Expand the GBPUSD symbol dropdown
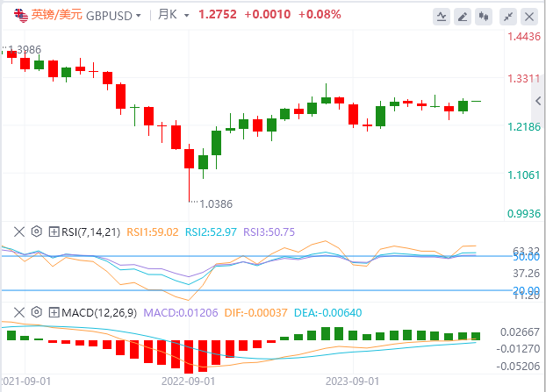The width and height of the screenshot is (546, 392). pyautogui.click(x=138, y=16)
